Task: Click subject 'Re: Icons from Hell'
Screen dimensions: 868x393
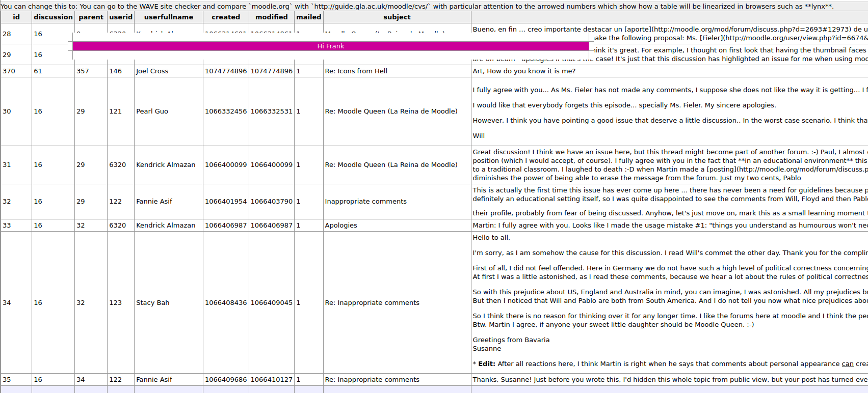Action: [356, 71]
